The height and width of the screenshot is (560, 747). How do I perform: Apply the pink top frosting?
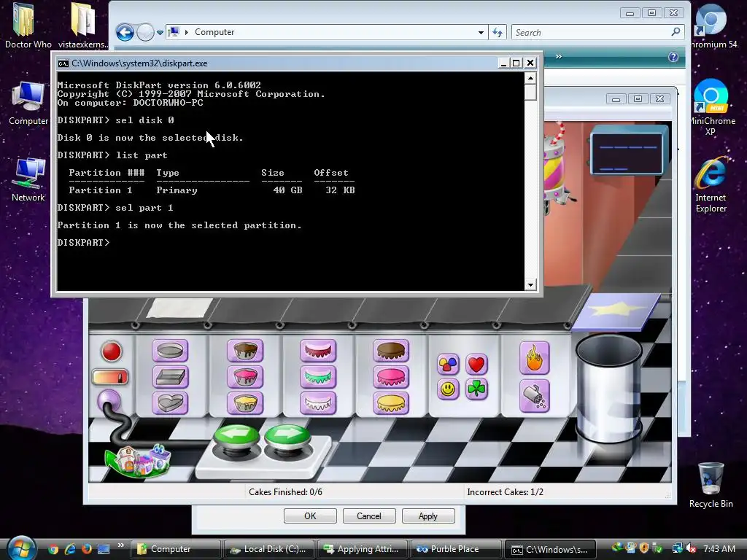(391, 377)
